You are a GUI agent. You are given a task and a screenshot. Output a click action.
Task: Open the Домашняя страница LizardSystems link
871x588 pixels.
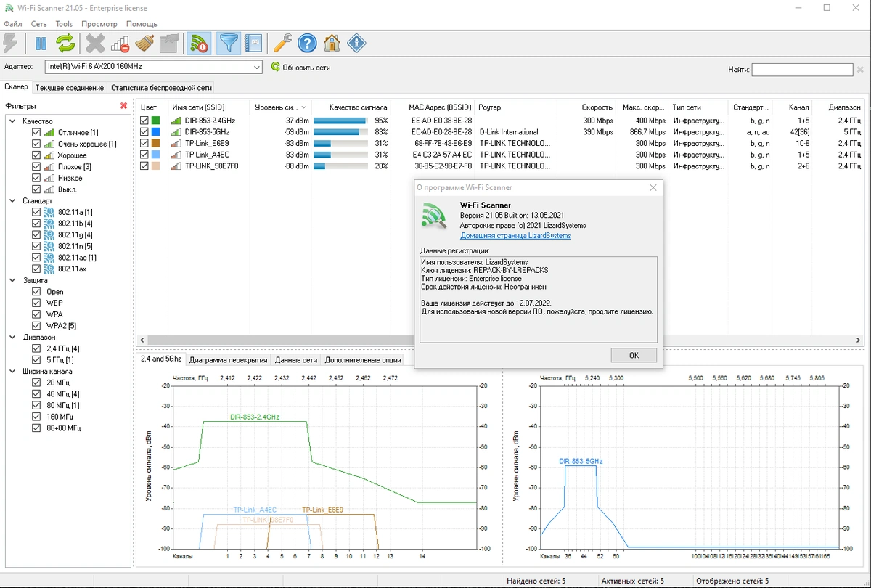click(515, 235)
